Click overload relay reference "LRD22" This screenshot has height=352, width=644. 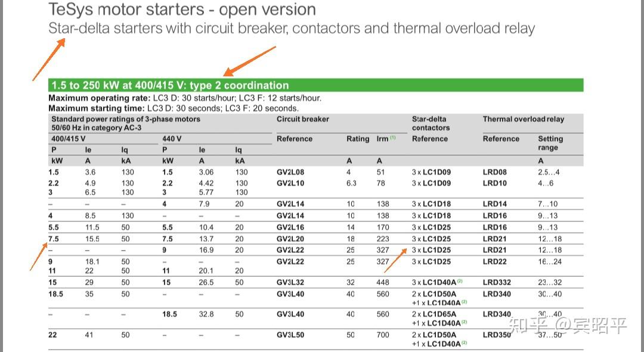tap(495, 262)
